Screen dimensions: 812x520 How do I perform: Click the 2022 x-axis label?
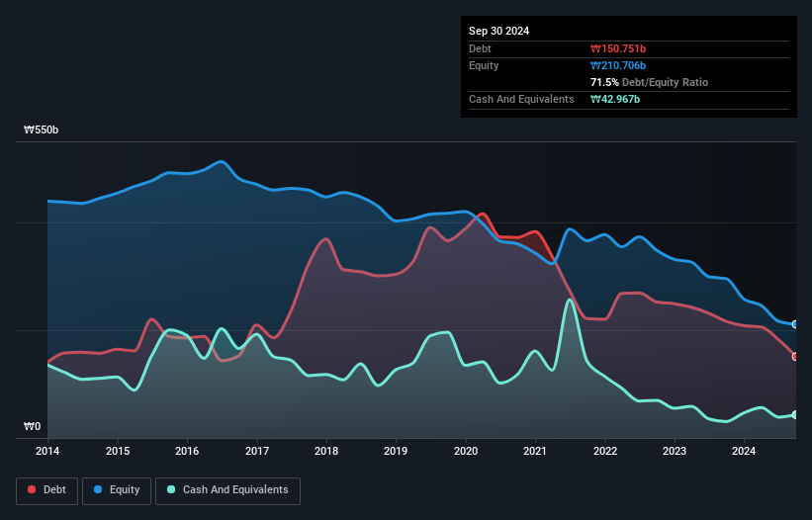tap(605, 451)
